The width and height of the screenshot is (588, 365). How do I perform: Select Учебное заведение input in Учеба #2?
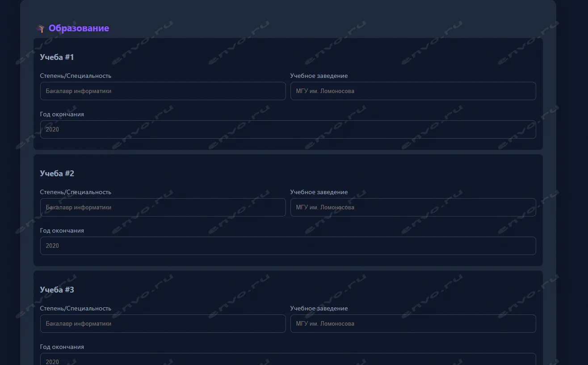tap(413, 207)
